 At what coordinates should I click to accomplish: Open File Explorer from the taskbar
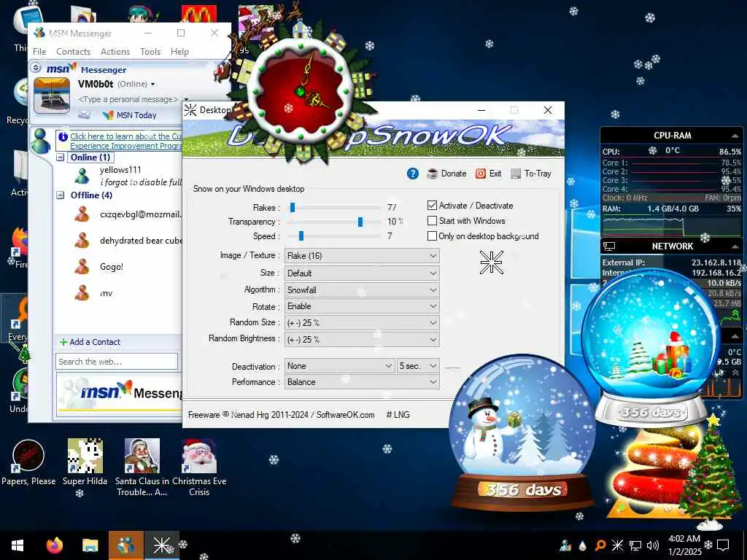[x=90, y=545]
